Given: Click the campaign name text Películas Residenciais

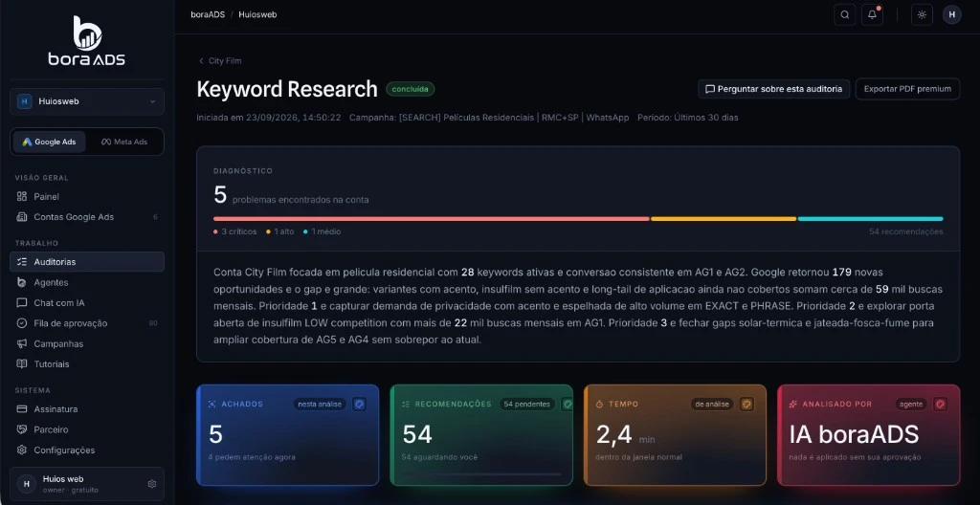Looking at the screenshot, I should [x=489, y=118].
